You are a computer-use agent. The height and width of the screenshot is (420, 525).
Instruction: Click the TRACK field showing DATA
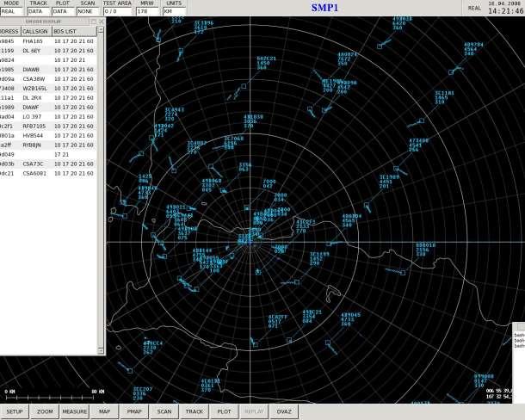coord(39,11)
